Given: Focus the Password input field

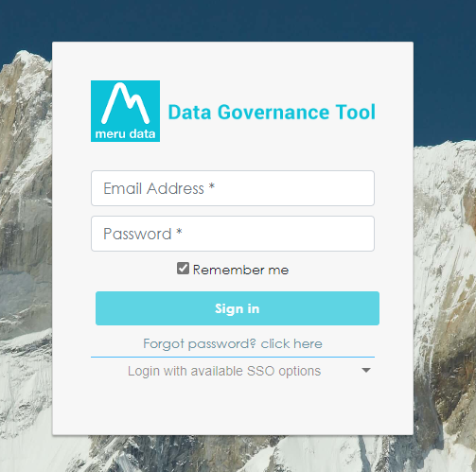Looking at the screenshot, I should [x=233, y=234].
